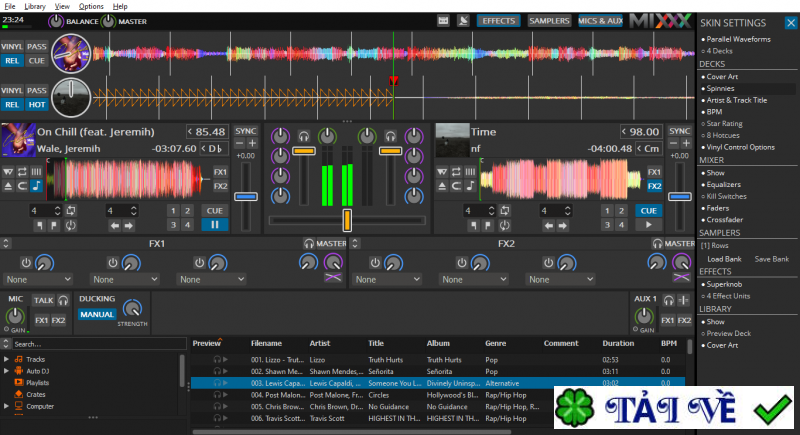Click the Playlists icon in the library sidebar
The height and width of the screenshot is (435, 800).
(x=17, y=382)
